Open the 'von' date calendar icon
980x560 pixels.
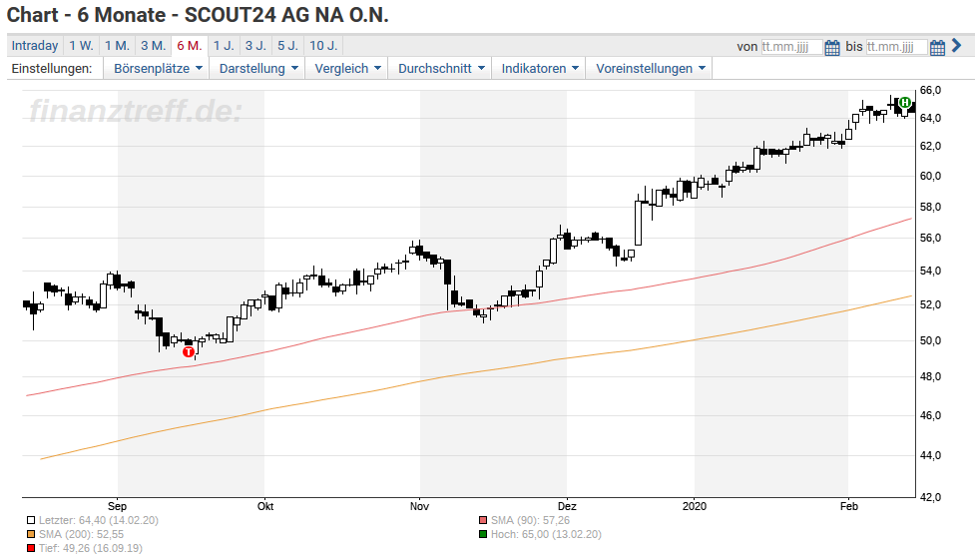point(832,47)
